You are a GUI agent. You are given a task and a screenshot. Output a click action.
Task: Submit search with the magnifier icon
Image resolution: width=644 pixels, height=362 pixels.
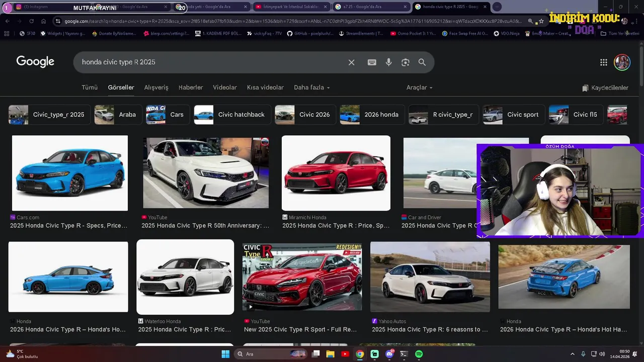(422, 62)
